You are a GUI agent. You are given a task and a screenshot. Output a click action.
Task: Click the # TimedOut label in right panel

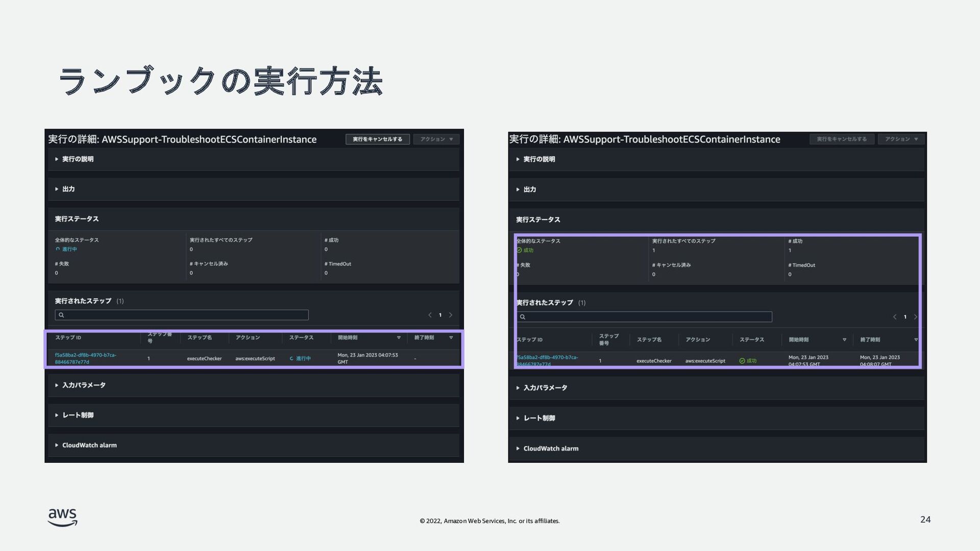(x=801, y=265)
